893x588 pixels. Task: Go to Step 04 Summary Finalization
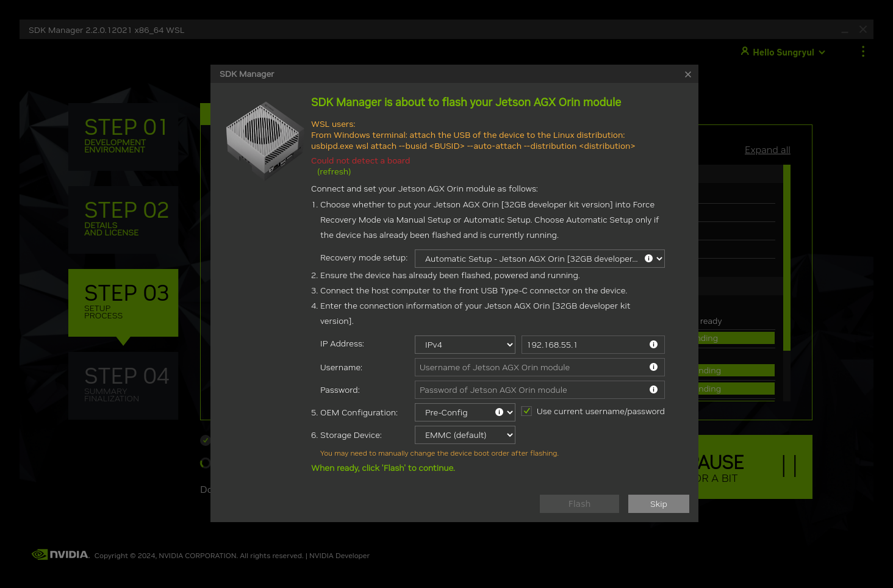pyautogui.click(x=123, y=385)
